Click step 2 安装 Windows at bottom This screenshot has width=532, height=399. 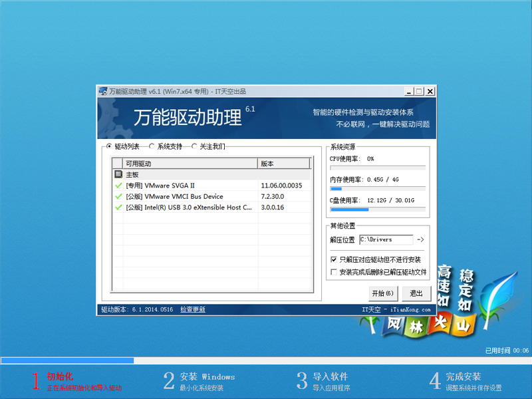coord(199,381)
